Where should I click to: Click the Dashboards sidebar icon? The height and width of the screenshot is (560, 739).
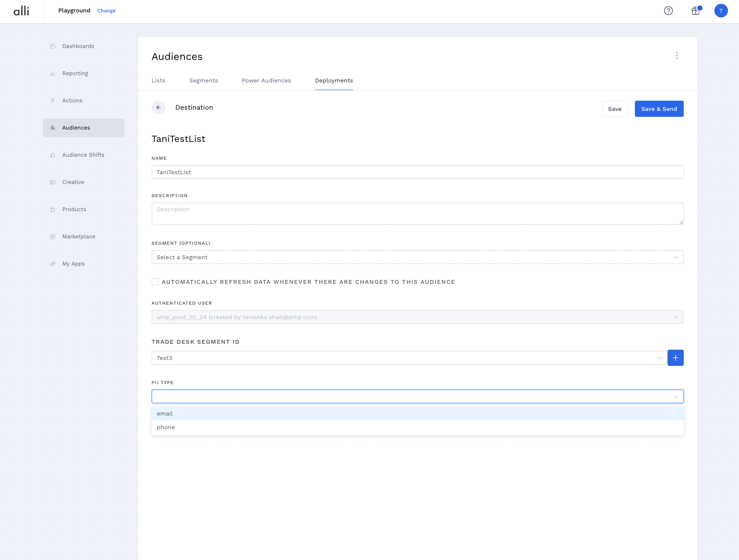pyautogui.click(x=53, y=46)
